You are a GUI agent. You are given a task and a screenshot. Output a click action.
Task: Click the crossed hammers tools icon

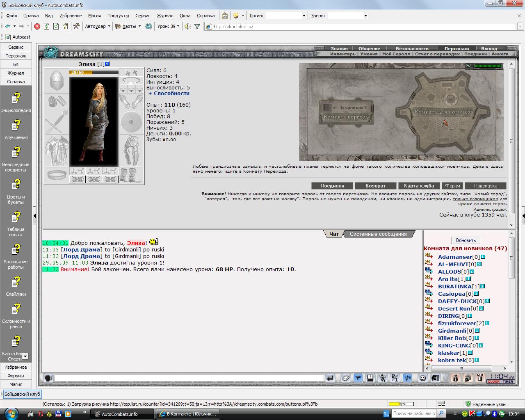(x=76, y=26)
